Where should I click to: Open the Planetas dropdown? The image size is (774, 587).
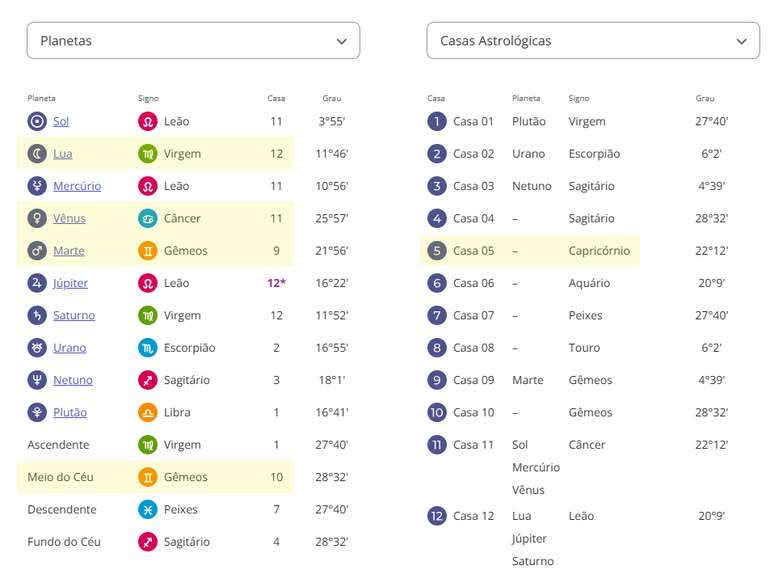[193, 41]
